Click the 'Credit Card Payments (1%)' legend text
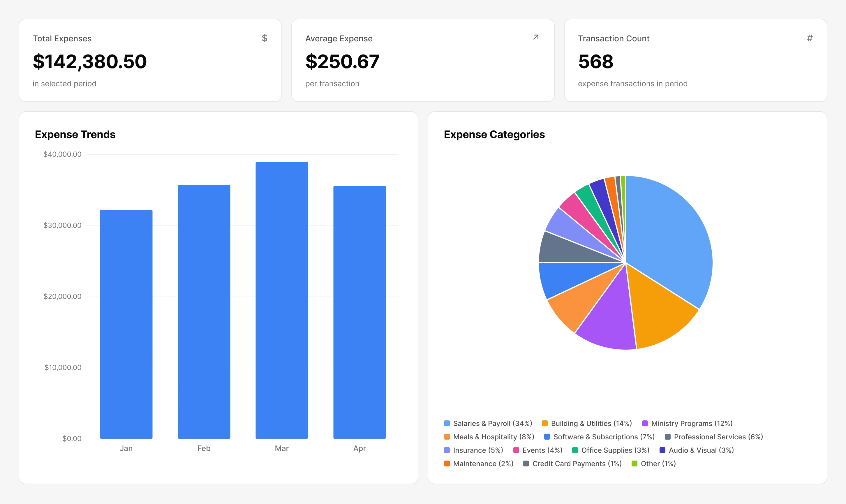846x504 pixels. 577,464
